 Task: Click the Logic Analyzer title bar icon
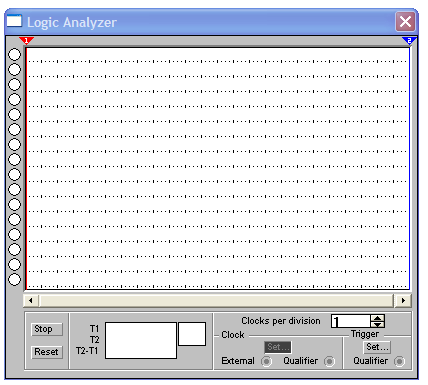(x=14, y=21)
